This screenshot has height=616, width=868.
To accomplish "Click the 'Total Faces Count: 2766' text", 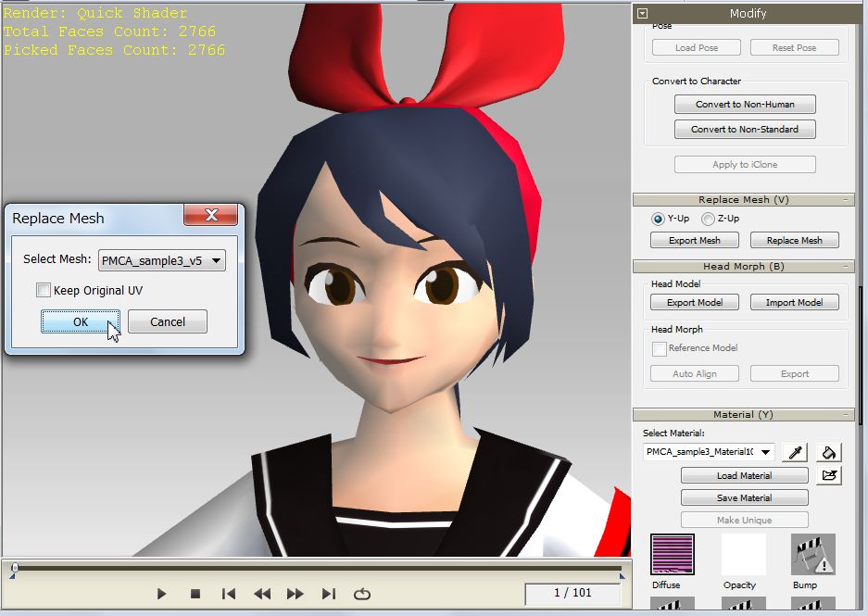I will coord(109,31).
